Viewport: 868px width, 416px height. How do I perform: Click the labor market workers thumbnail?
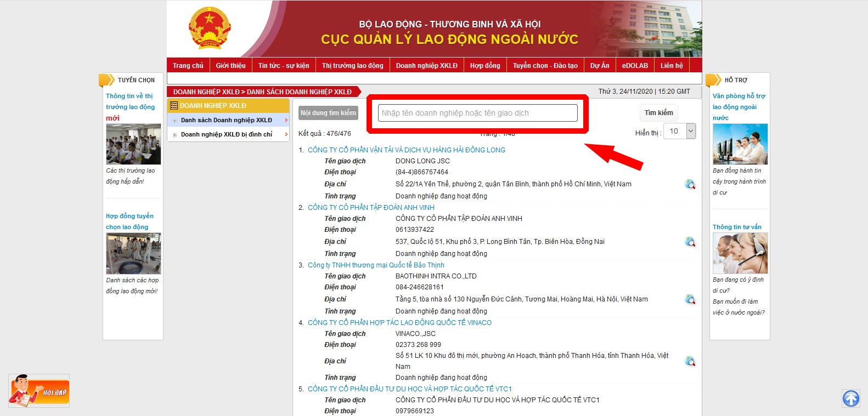point(133,144)
